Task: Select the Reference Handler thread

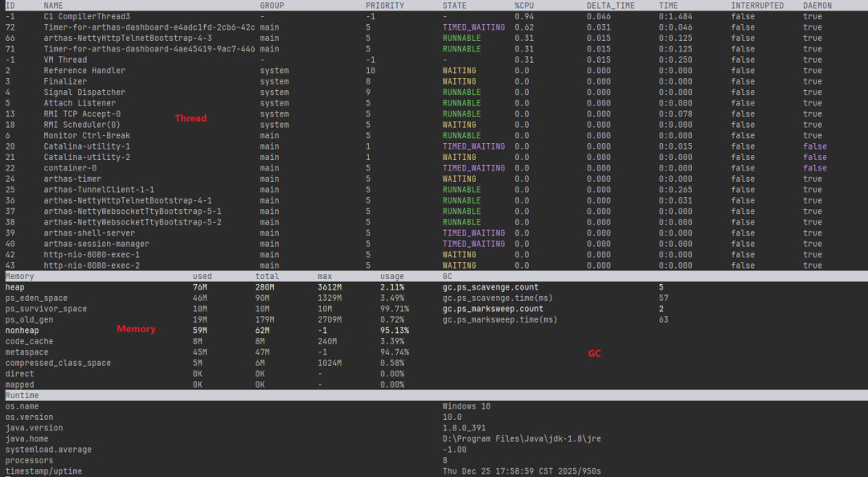Action: 84,70
